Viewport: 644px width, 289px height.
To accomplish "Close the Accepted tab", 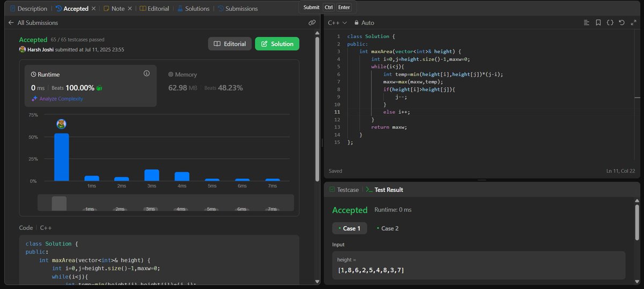I will [93, 9].
